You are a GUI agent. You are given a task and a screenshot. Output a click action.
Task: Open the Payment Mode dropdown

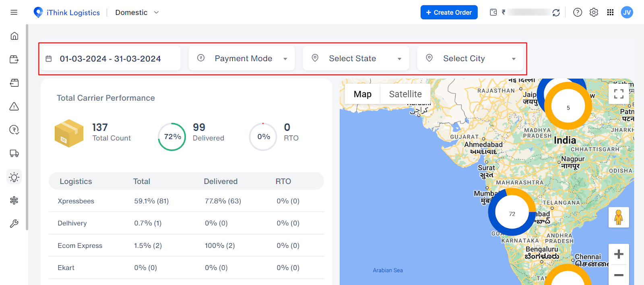[242, 58]
